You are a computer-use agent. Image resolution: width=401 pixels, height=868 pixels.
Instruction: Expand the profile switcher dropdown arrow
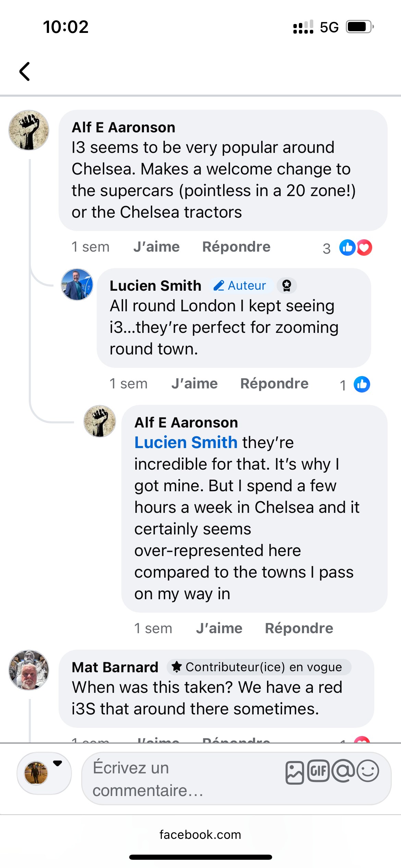coord(58,763)
